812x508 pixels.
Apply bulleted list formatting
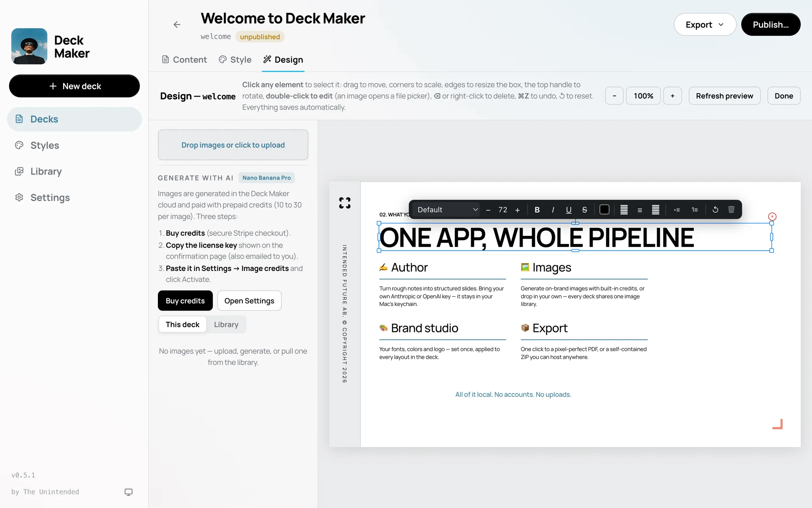[x=677, y=210]
